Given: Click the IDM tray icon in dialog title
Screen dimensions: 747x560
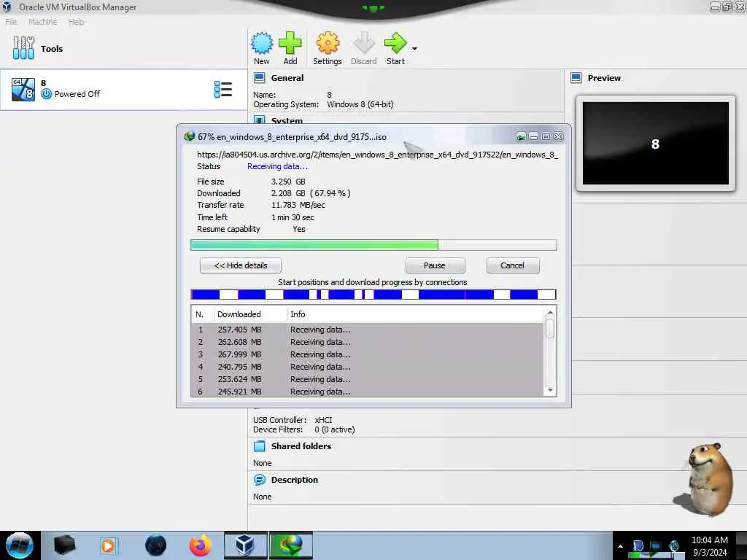Looking at the screenshot, I should [x=521, y=137].
